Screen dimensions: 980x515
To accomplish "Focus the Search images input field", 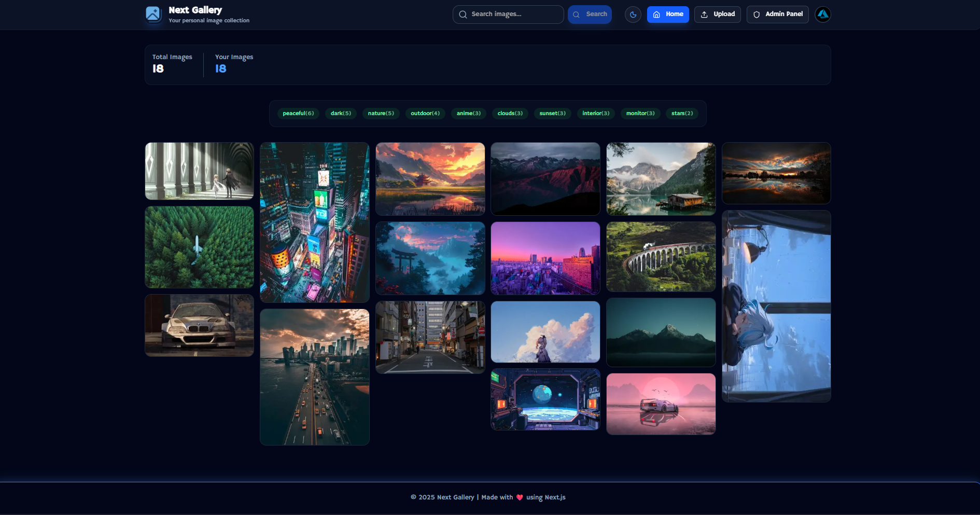I will (x=513, y=15).
